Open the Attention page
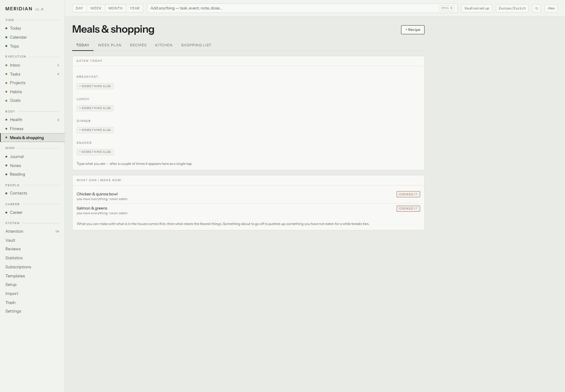This screenshot has height=392, width=565. click(32, 231)
